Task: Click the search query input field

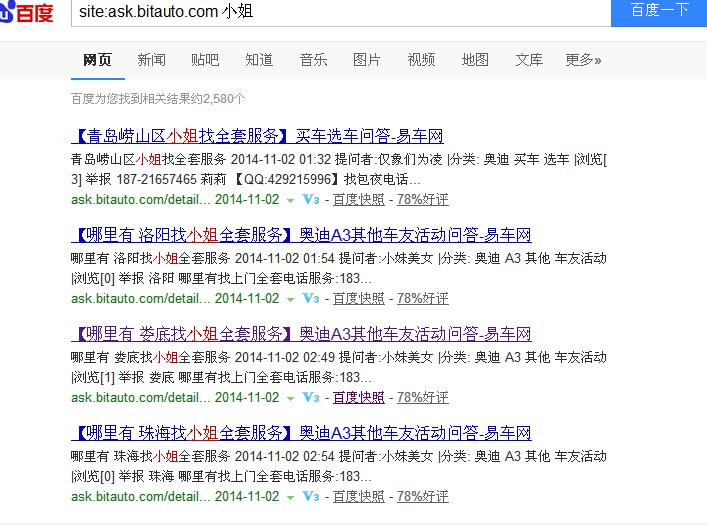Action: tap(340, 11)
